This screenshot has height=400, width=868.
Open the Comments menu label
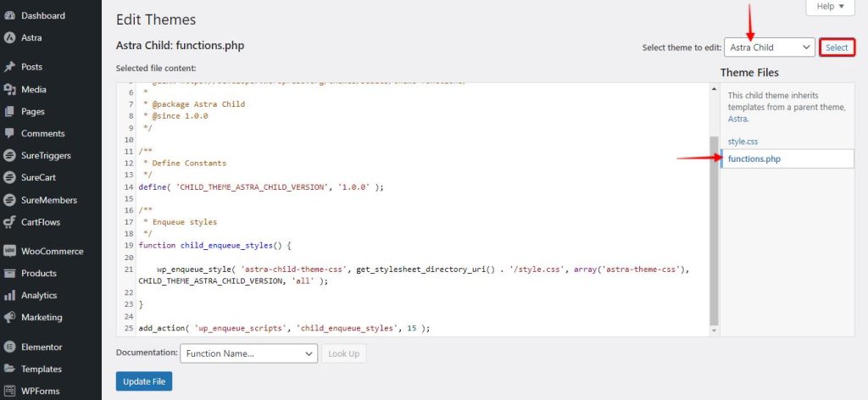43,133
